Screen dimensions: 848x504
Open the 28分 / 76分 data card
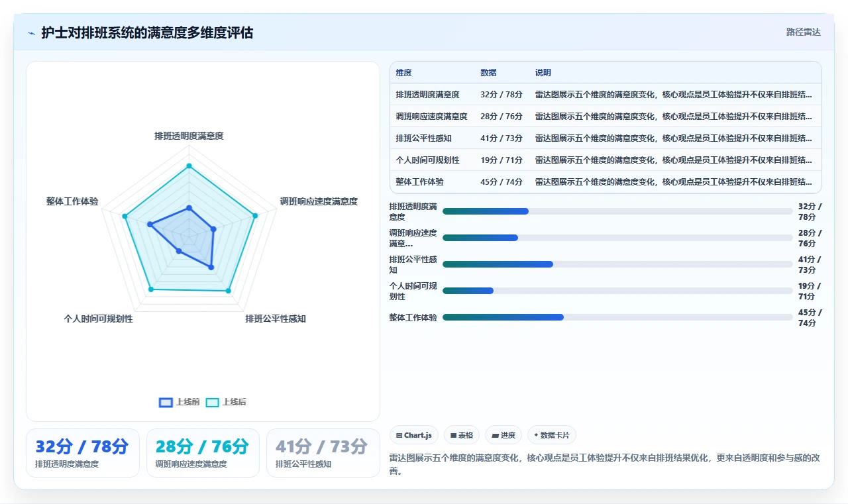tap(203, 453)
